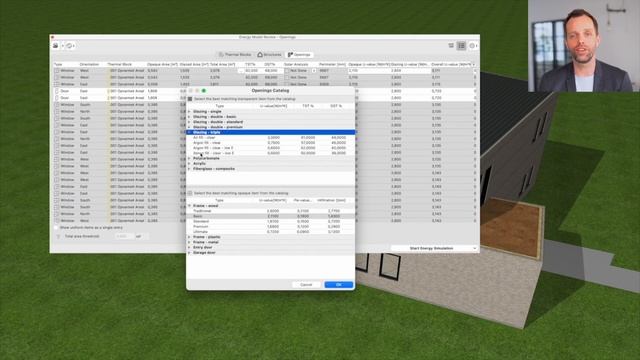Expand 'Glazing - double - standard' group

189,122
